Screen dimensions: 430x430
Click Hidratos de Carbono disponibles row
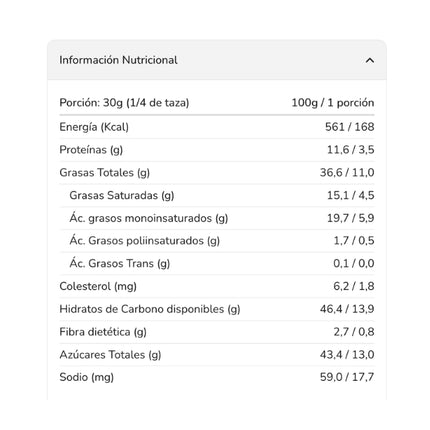coord(217,309)
